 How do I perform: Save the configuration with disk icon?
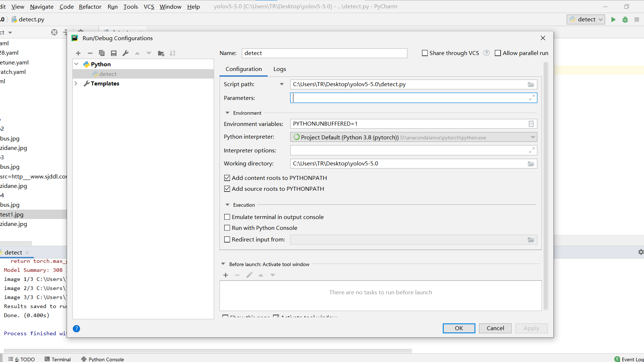point(114,53)
